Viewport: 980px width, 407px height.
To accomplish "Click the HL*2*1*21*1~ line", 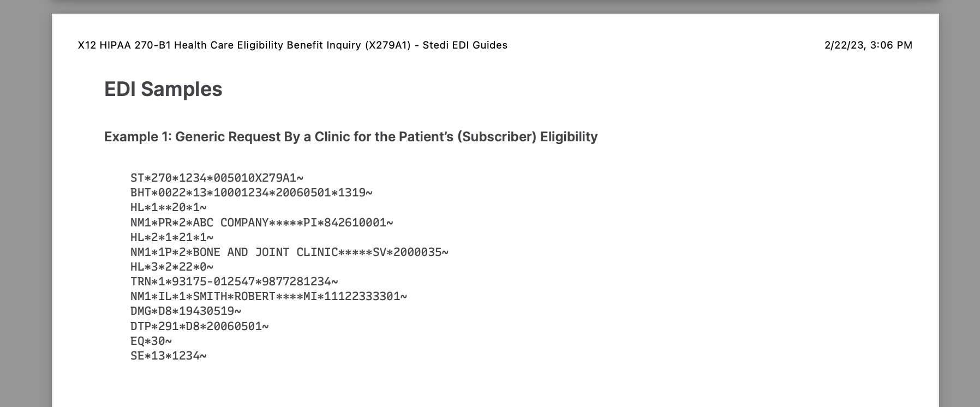I will pyautogui.click(x=172, y=237).
